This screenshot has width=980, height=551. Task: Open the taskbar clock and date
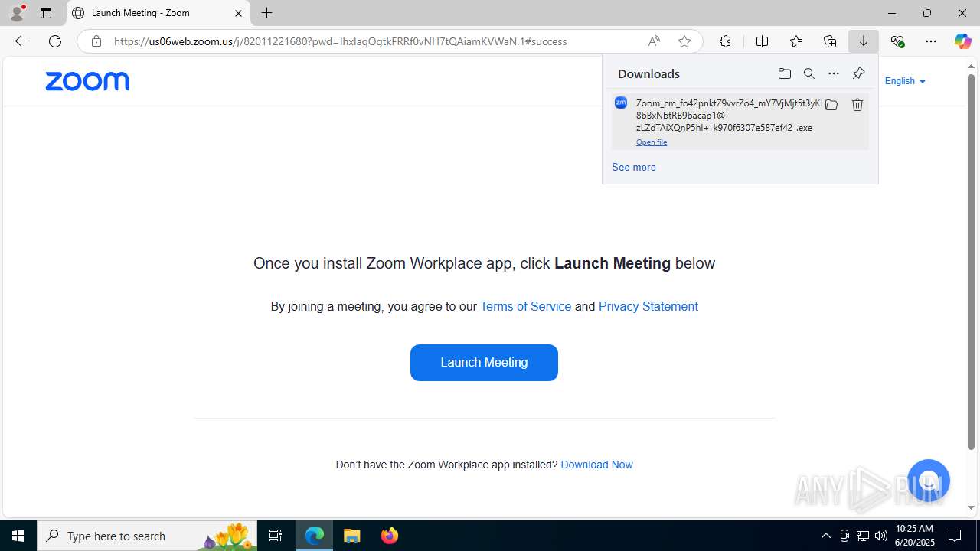click(x=915, y=536)
